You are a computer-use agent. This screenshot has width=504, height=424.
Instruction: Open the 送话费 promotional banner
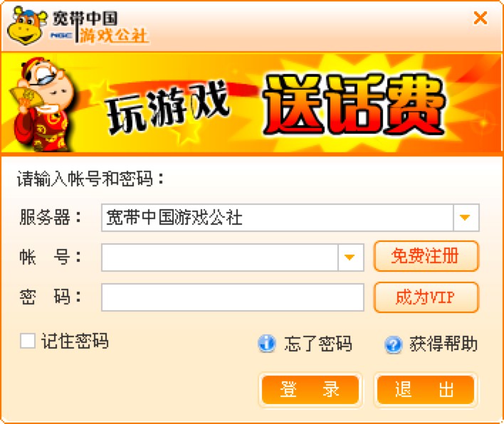pos(251,103)
